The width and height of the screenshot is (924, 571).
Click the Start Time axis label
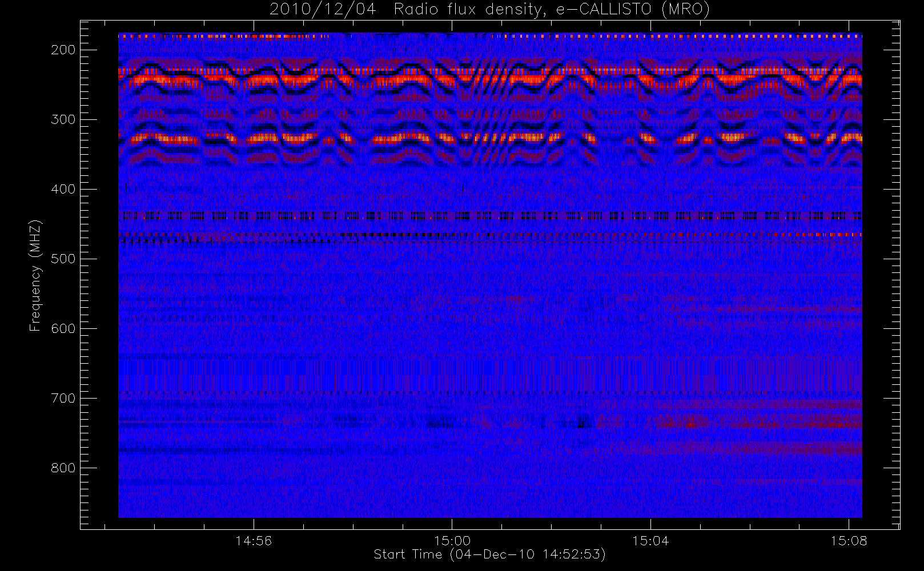tap(489, 554)
